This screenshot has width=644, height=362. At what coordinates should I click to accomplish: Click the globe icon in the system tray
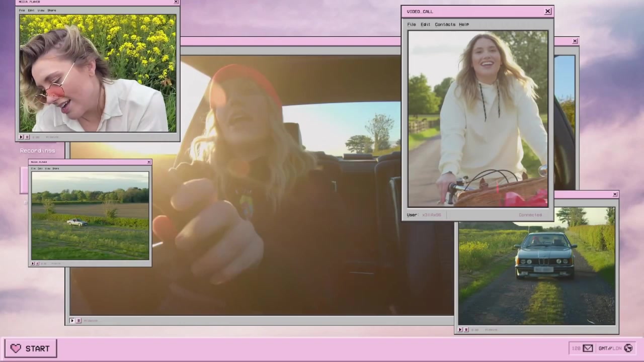coord(628,348)
